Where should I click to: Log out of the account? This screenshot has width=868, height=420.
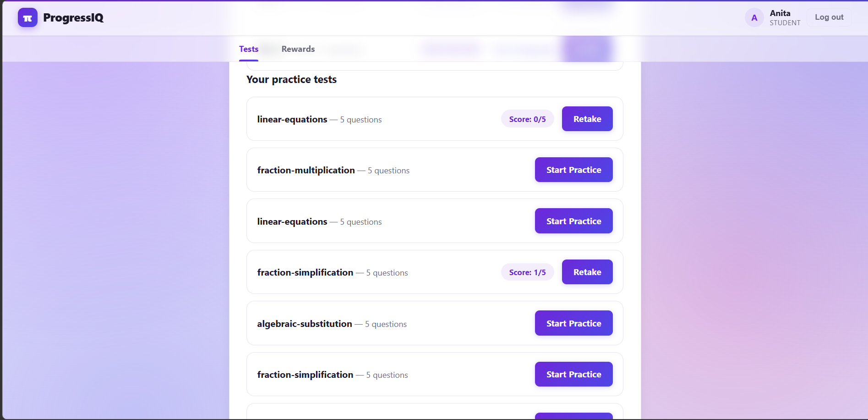829,17
